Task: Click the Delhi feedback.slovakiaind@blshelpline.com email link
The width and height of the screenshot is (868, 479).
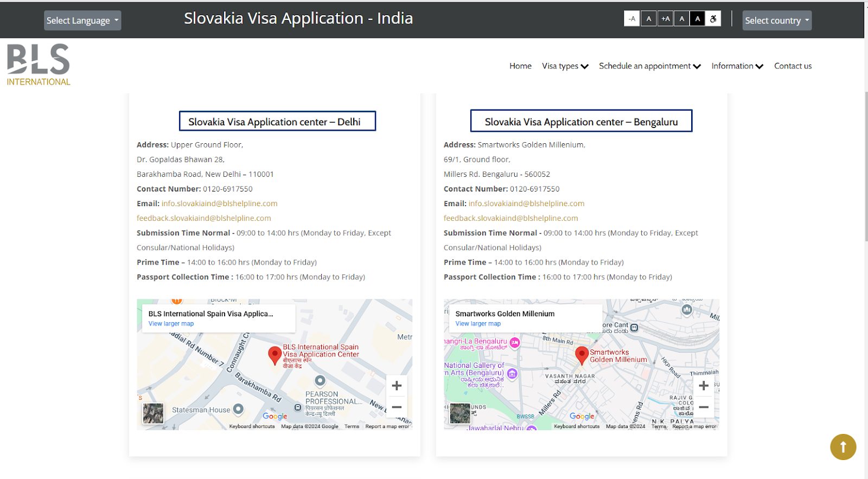Action: (x=203, y=218)
